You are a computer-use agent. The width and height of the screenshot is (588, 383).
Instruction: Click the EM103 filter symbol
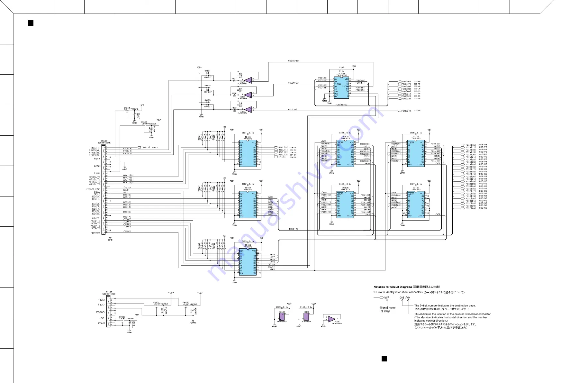point(122,320)
